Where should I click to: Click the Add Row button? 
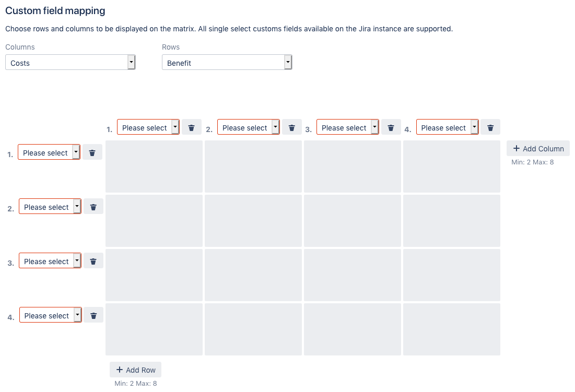tap(136, 370)
